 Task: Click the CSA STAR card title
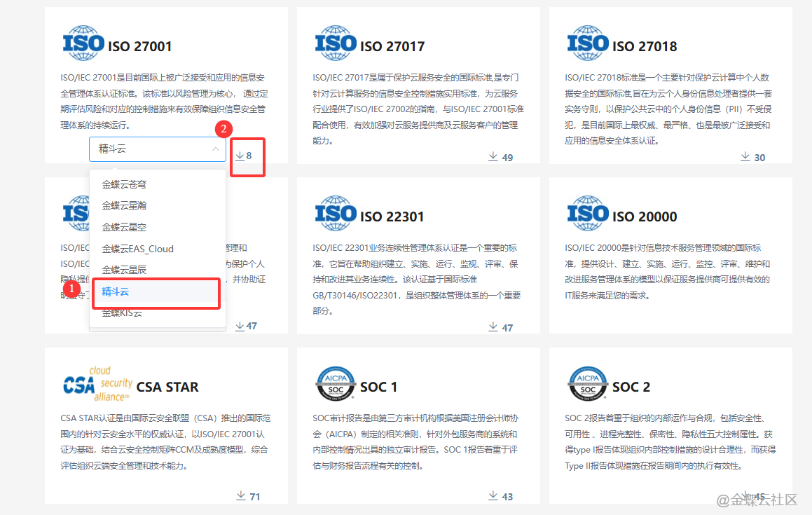click(x=167, y=387)
